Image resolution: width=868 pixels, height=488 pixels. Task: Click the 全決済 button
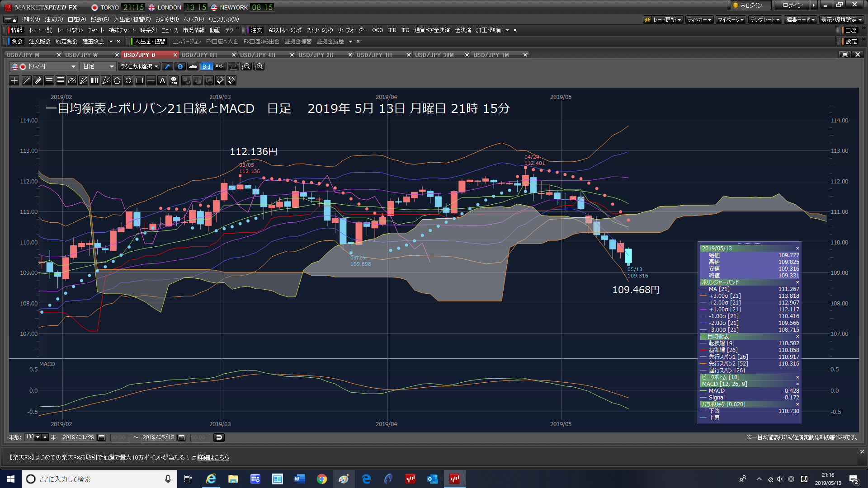(x=463, y=30)
